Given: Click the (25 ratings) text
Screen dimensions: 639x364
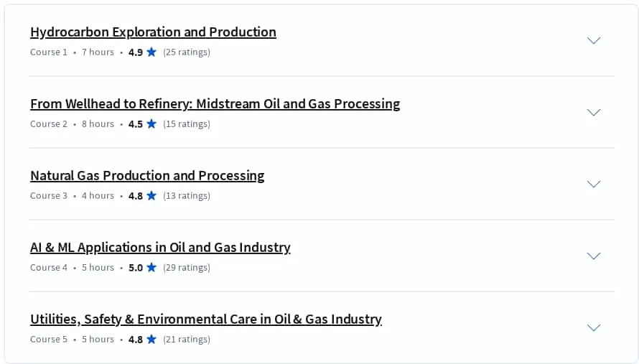Looking at the screenshot, I should 187,52.
